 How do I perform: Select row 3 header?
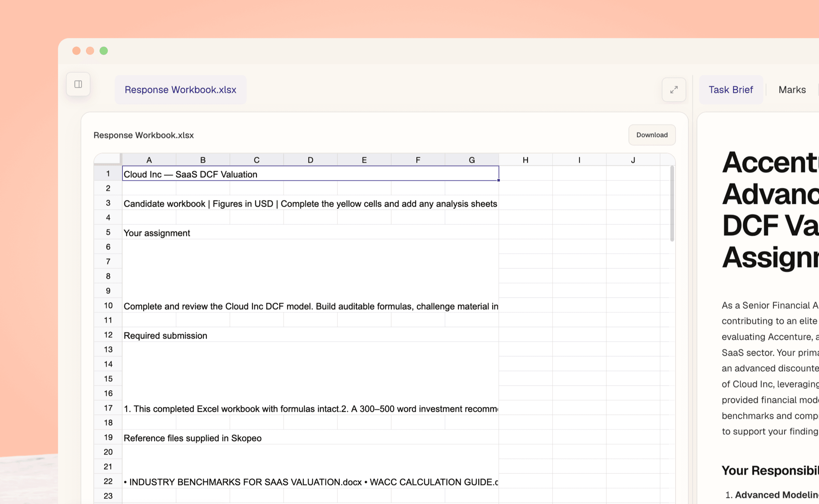pyautogui.click(x=108, y=203)
